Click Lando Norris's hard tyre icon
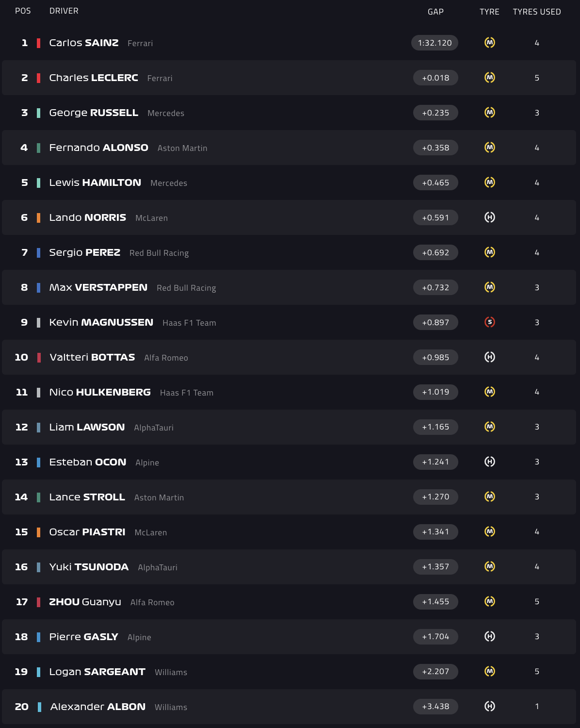This screenshot has height=728, width=580. point(490,217)
